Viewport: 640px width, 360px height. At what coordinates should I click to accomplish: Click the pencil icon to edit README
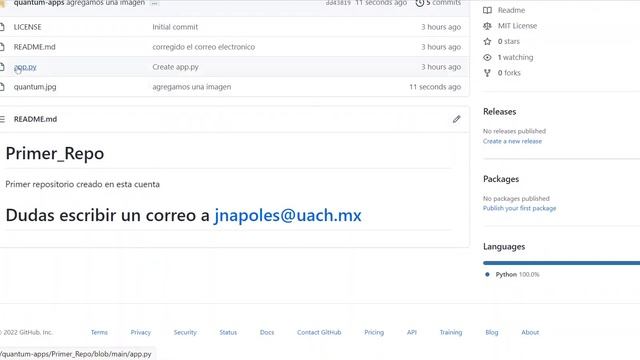[x=456, y=119]
